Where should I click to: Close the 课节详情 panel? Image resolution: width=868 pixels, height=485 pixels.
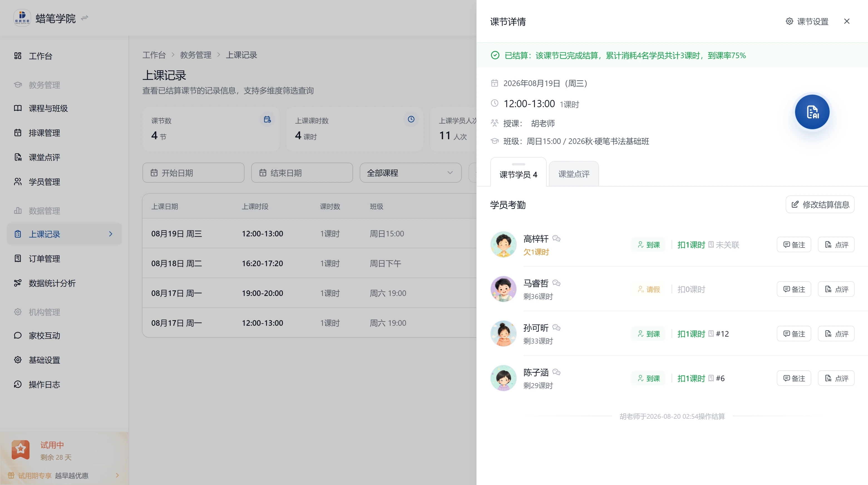pos(847,21)
